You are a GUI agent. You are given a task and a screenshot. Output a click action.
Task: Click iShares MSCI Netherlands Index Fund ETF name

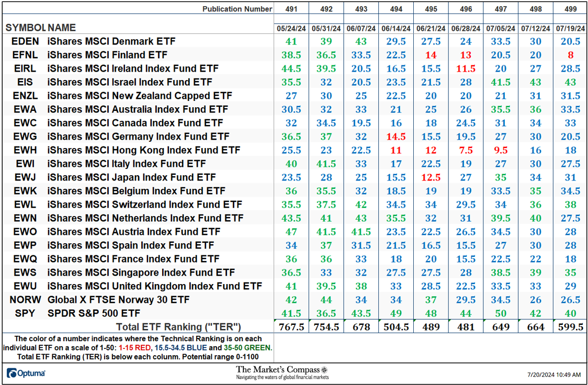tap(145, 218)
